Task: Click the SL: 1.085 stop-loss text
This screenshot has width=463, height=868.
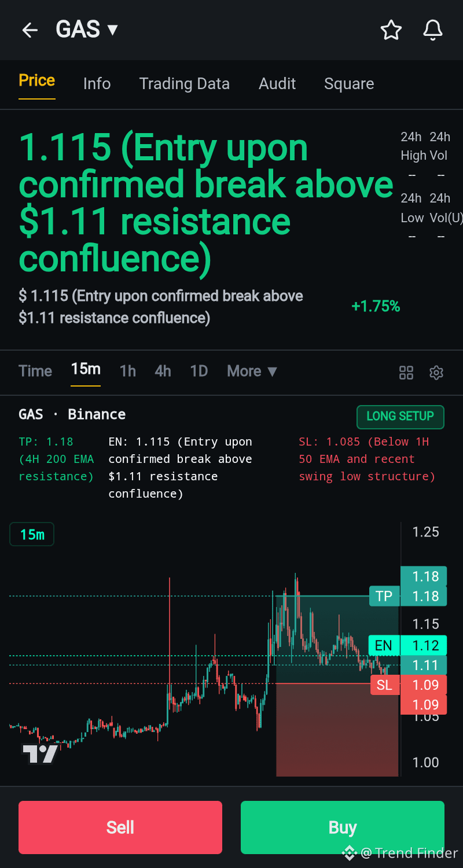Action: (367, 459)
